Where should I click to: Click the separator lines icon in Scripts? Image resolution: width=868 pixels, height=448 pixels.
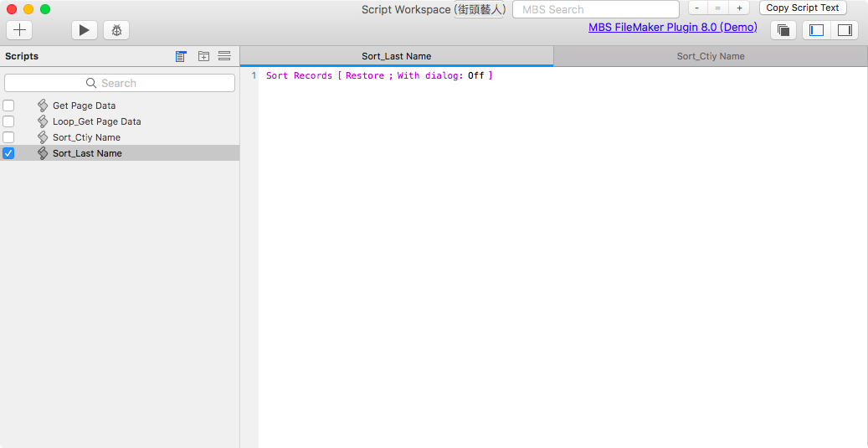[x=224, y=56]
